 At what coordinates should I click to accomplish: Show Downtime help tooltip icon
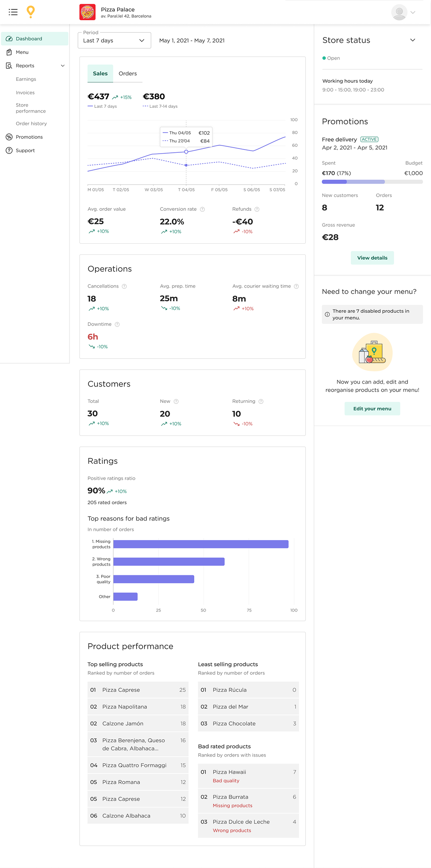click(x=117, y=324)
